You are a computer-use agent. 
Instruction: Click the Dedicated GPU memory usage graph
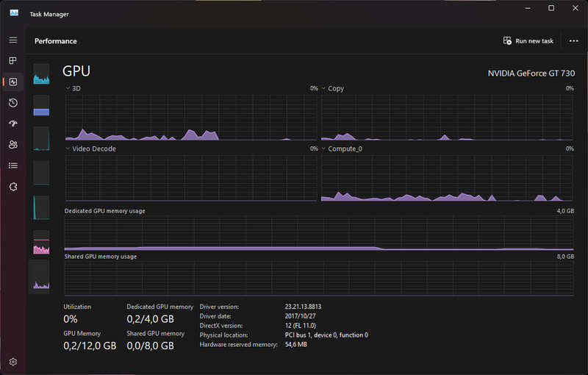pyautogui.click(x=319, y=233)
